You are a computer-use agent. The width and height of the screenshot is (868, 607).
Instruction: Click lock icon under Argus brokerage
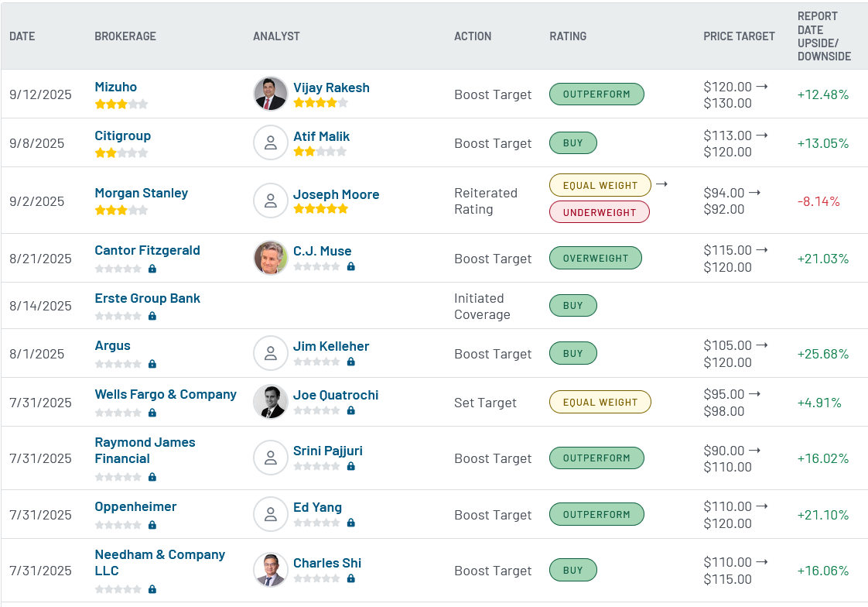coord(152,364)
